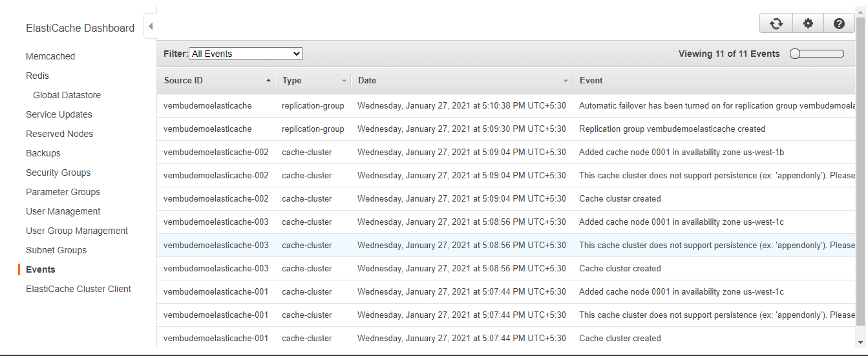Screen dimensions: 868x356
Task: Go to Service Updates
Action: (59, 114)
